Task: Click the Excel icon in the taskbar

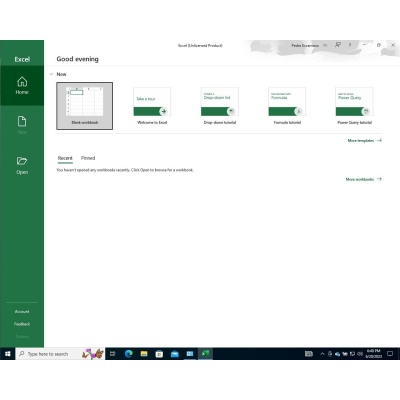Action: pos(205,354)
